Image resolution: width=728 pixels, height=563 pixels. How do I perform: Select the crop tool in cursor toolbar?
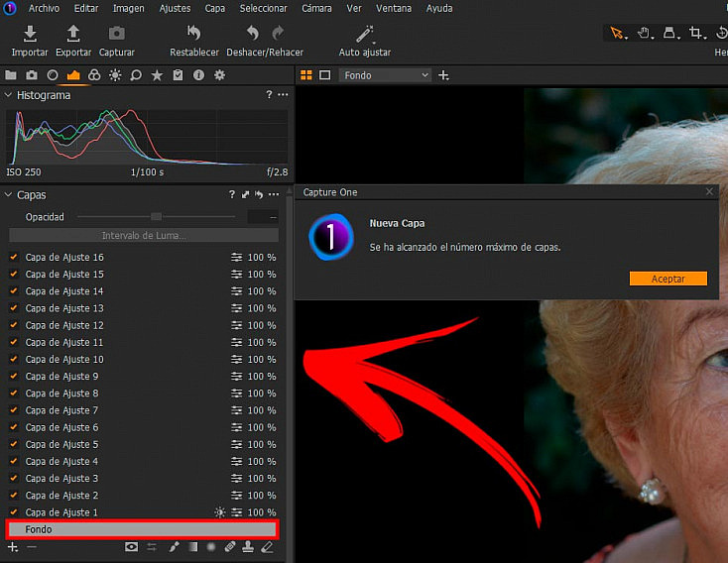(x=695, y=33)
